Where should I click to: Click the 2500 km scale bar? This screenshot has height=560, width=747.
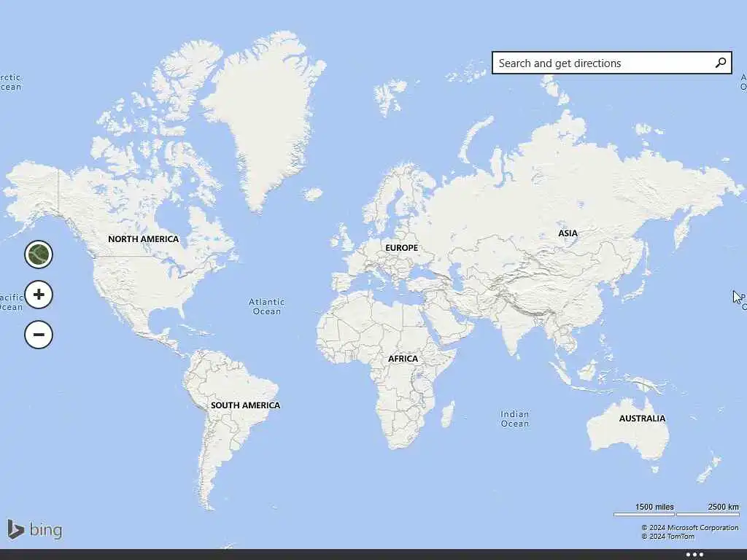[708, 510]
